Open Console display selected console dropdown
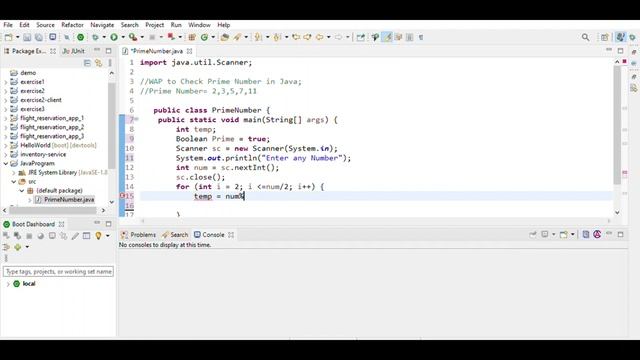Viewport: 640px width, 360px height. point(553,234)
